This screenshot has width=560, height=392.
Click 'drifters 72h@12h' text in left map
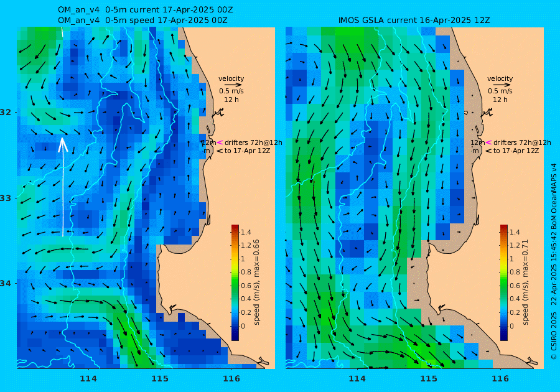point(253,142)
